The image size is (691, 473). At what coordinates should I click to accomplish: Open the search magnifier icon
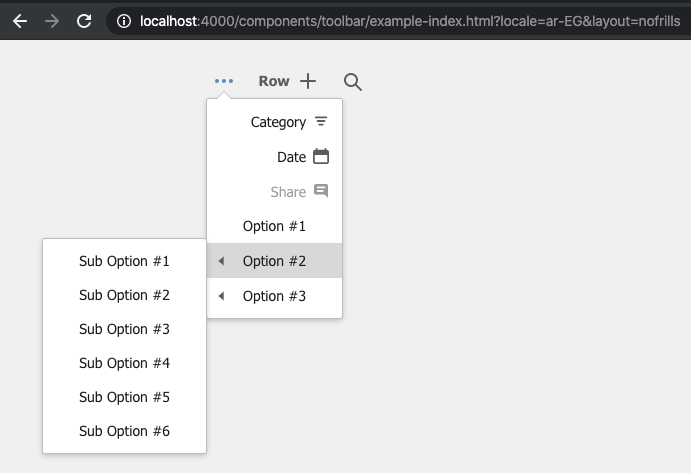[x=353, y=82]
